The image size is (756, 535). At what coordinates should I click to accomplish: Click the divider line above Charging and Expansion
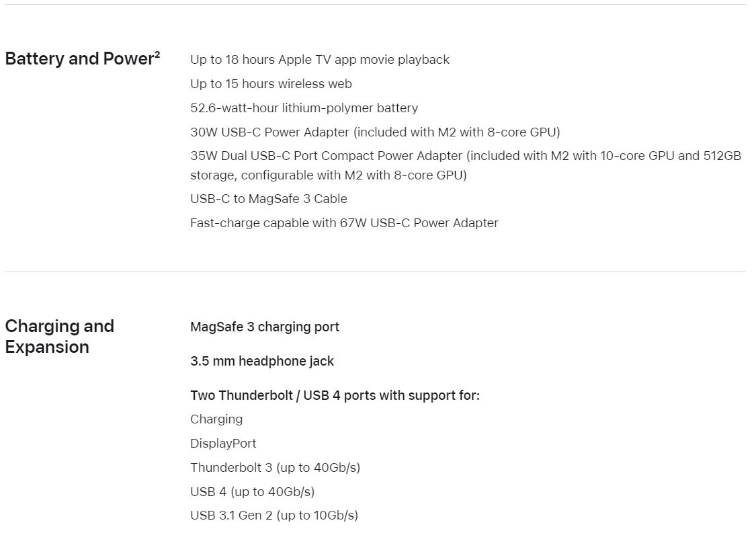pos(375,272)
